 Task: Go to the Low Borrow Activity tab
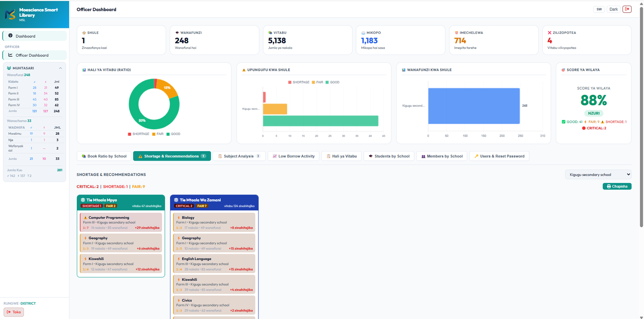pos(294,156)
